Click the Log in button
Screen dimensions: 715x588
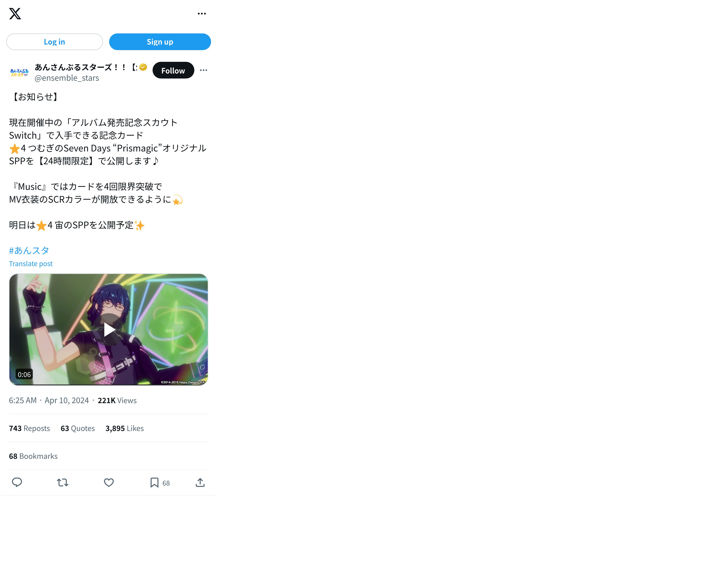pyautogui.click(x=55, y=42)
